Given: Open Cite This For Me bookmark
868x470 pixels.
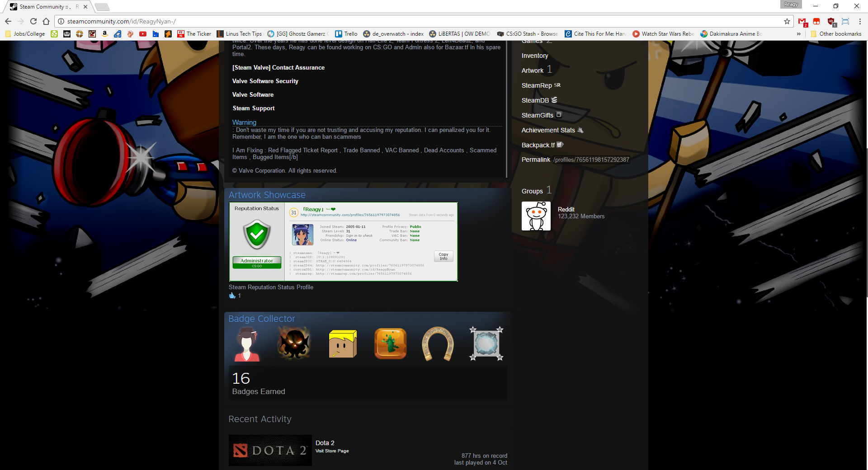Looking at the screenshot, I should pyautogui.click(x=595, y=34).
